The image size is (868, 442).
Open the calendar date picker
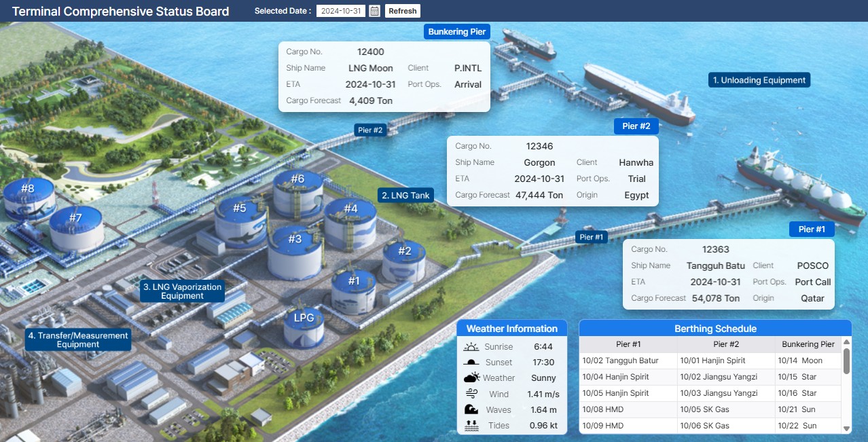tap(374, 11)
